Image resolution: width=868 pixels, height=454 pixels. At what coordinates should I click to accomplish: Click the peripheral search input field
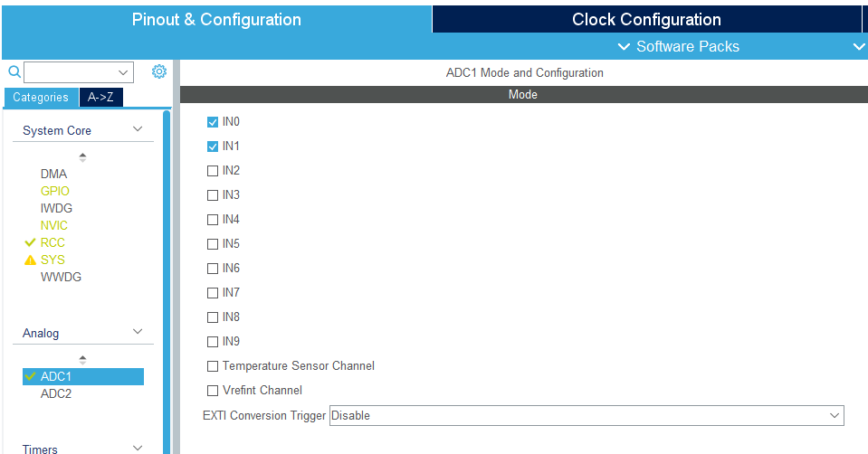point(72,72)
